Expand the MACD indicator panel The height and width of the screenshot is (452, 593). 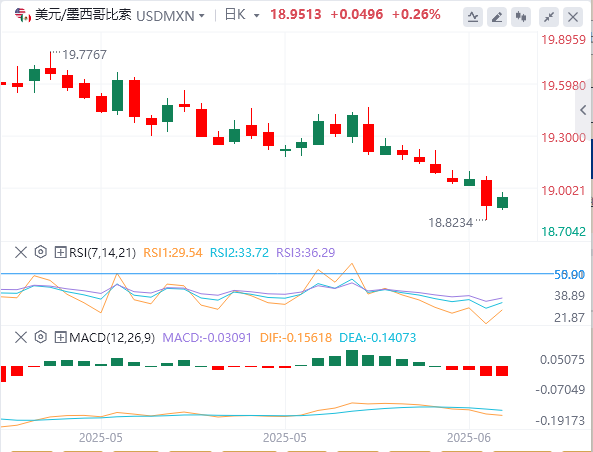(61, 337)
